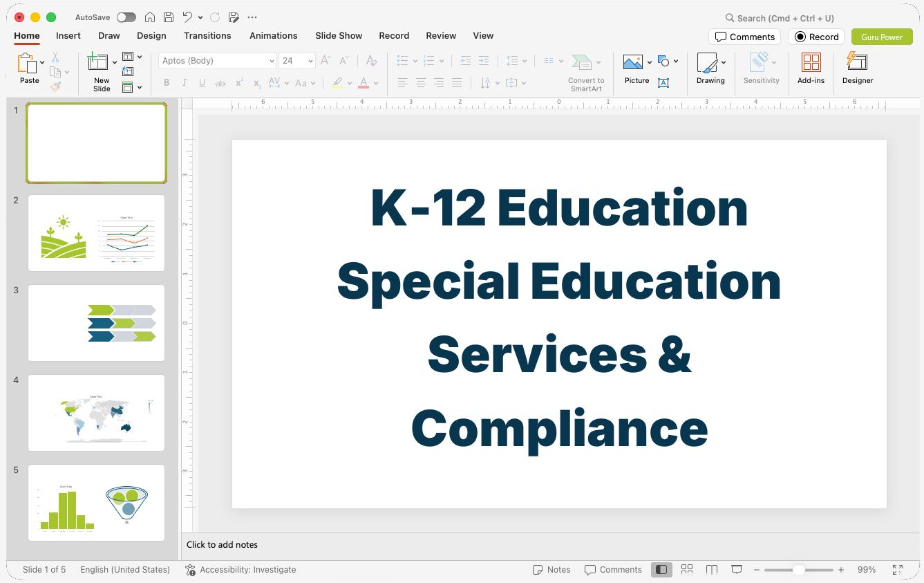Screen dimensions: 924x583
Task: Cut selection with the scissors icon
Action: [x=55, y=57]
